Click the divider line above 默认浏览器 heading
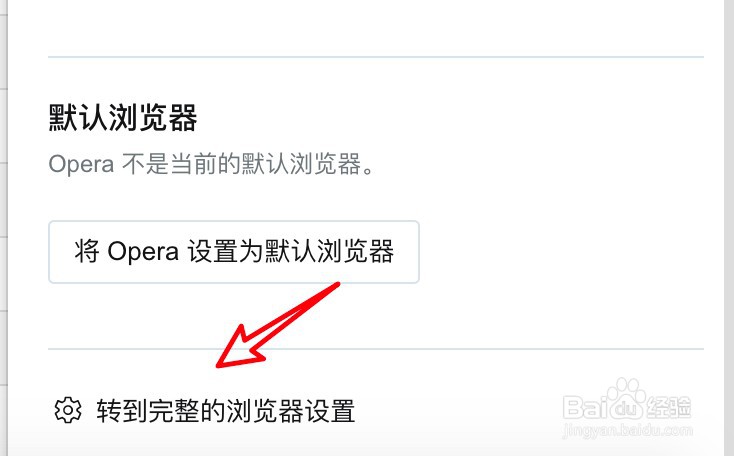The width and height of the screenshot is (734, 456). coord(376,57)
